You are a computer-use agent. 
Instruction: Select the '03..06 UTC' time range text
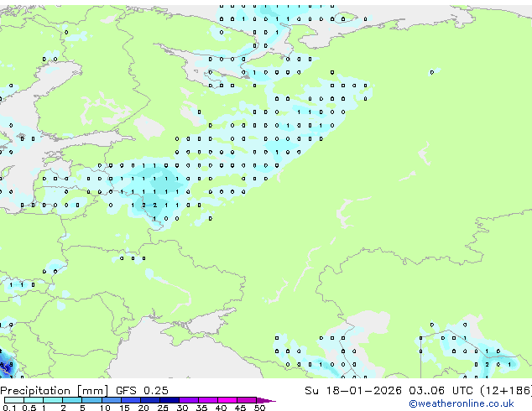[x=441, y=391]
